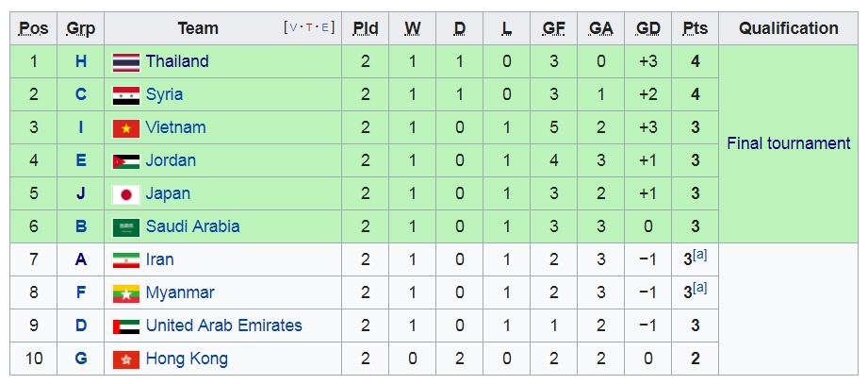This screenshot has width=868, height=384.
Task: Click the T talk-template link
Action: point(310,28)
